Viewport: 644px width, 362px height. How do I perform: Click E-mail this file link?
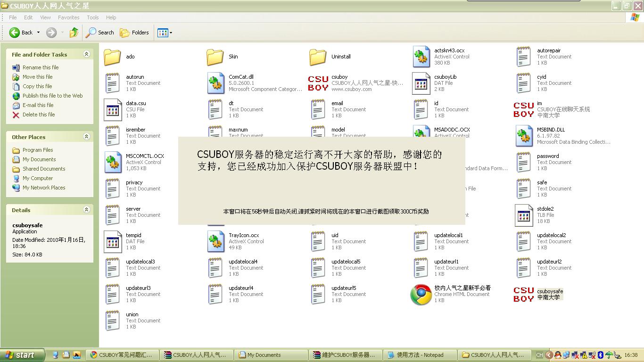click(38, 105)
